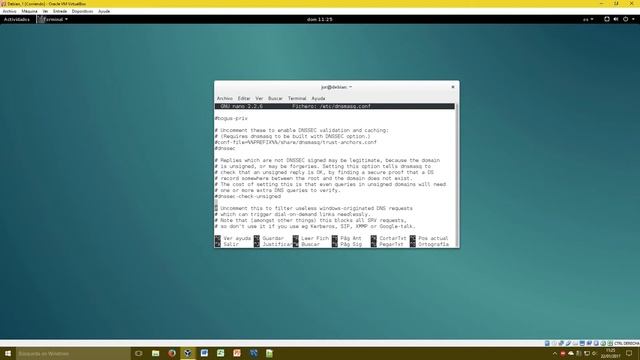Click nano's 'Salir' shortcut label
The image size is (640, 360).
(x=231, y=244)
